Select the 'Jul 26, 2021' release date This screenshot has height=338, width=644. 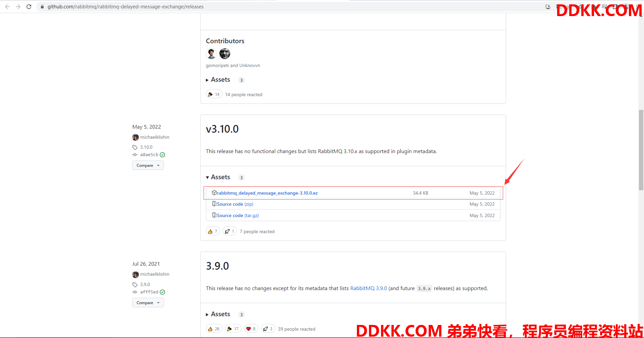146,264
